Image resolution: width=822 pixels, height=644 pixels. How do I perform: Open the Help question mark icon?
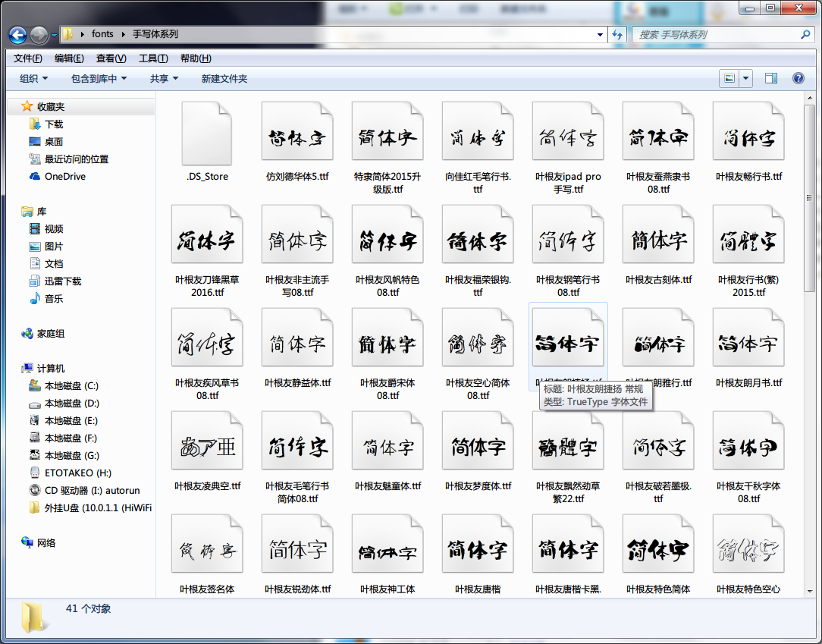[x=798, y=79]
